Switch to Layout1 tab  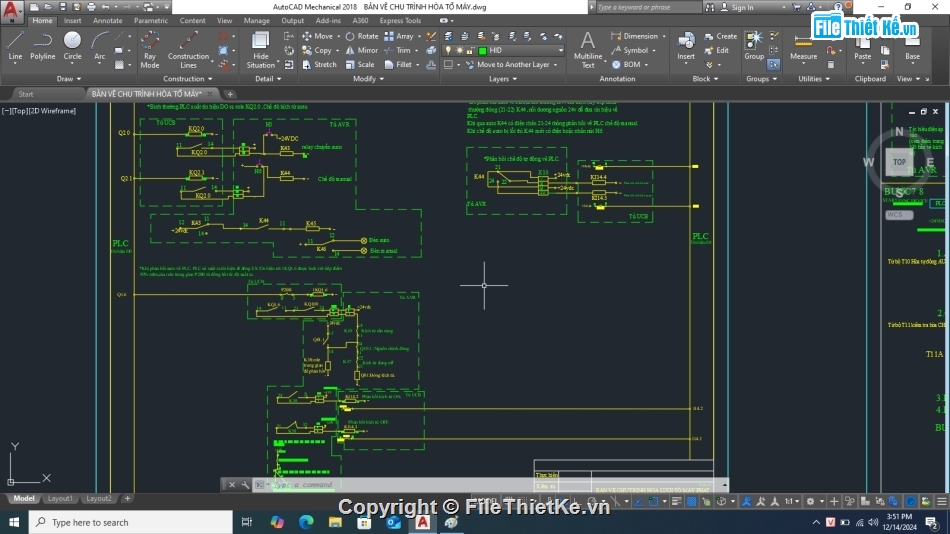click(60, 498)
